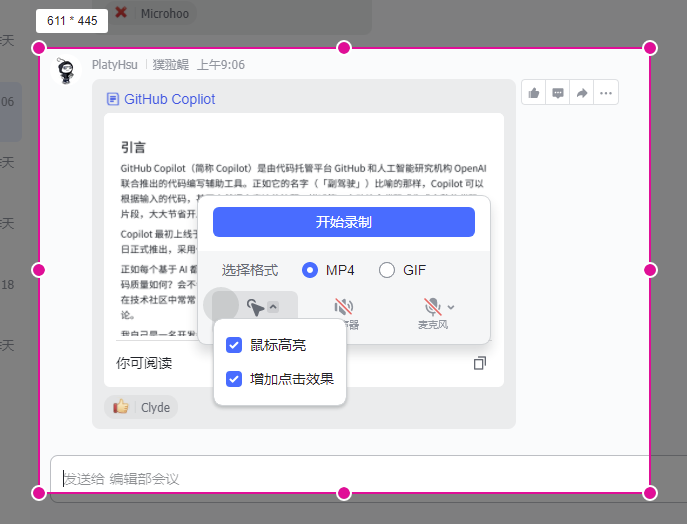This screenshot has height=524, width=687.
Task: Click the 选择格式 label
Action: point(250,270)
